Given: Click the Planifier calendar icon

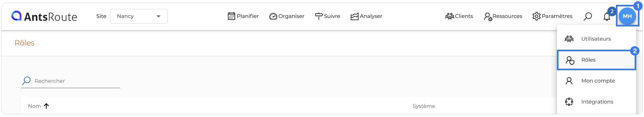Looking at the screenshot, I should (x=231, y=16).
